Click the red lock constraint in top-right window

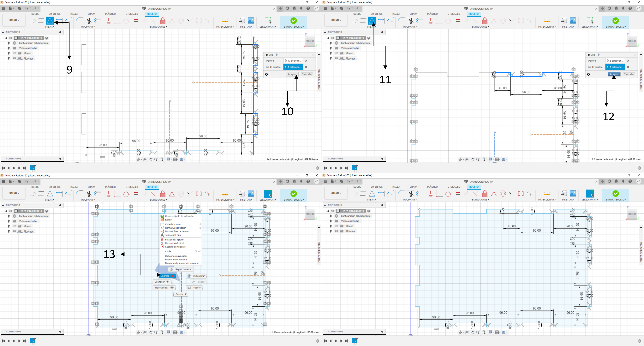click(485, 21)
